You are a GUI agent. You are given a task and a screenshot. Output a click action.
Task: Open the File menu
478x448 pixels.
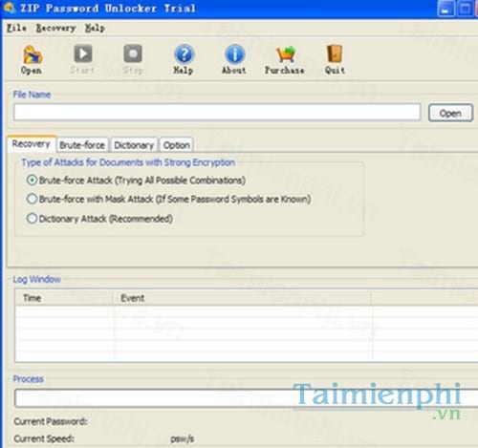tap(16, 28)
